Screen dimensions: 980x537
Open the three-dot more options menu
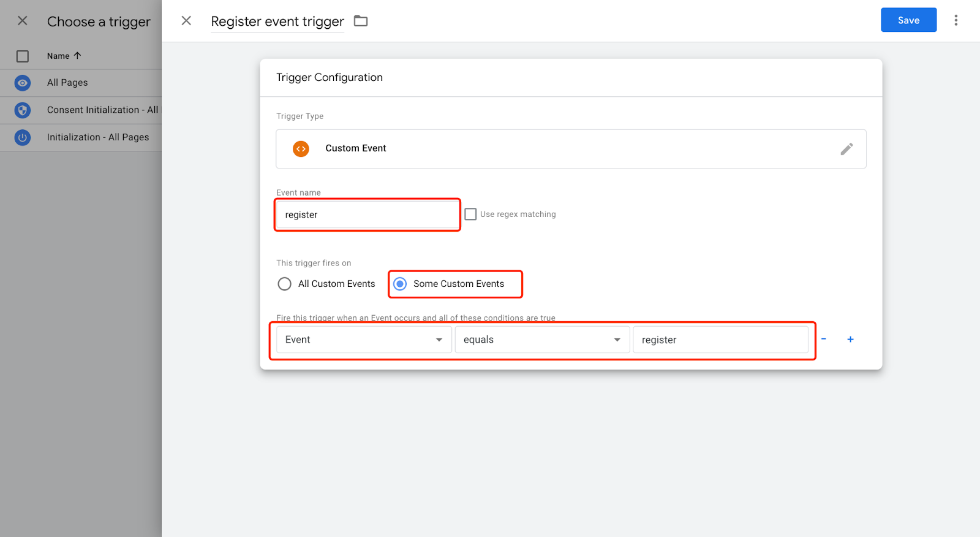[x=956, y=20]
